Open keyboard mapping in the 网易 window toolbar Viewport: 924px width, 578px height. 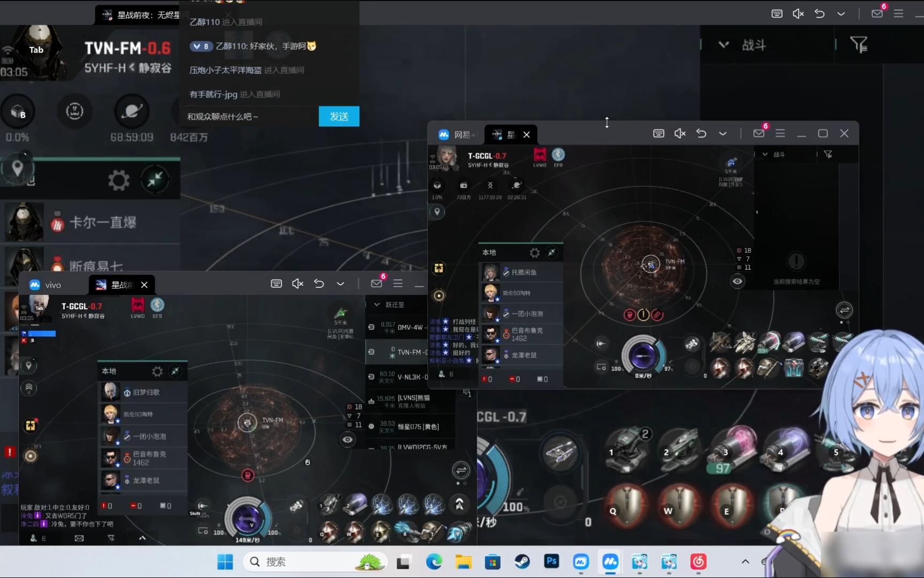[x=659, y=133]
